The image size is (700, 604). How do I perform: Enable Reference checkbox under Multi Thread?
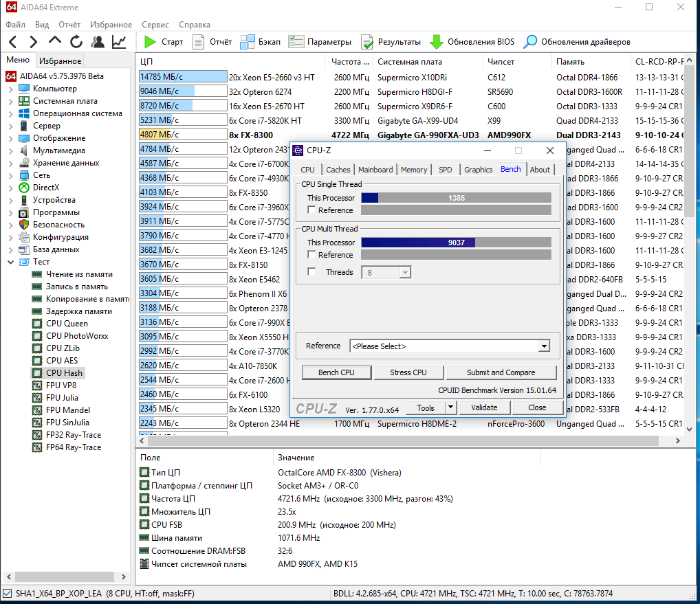point(312,255)
